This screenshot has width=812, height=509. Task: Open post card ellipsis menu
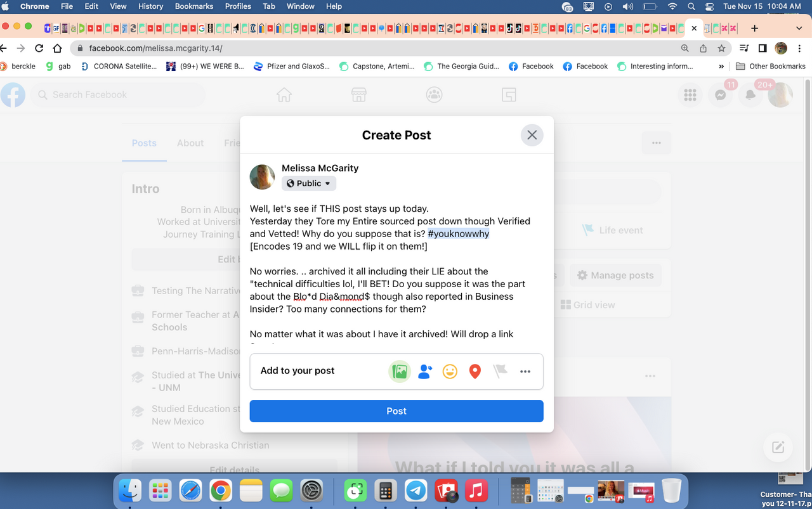pyautogui.click(x=650, y=376)
